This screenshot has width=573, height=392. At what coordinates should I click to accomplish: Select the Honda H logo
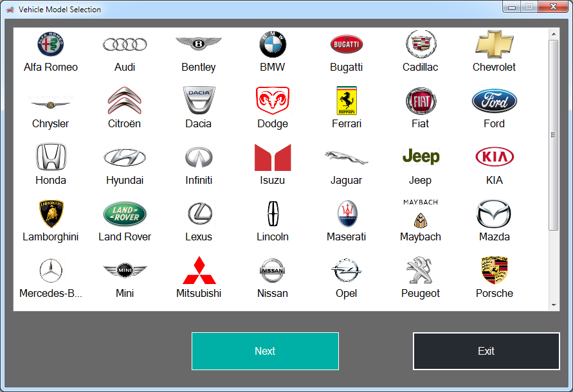point(51,157)
